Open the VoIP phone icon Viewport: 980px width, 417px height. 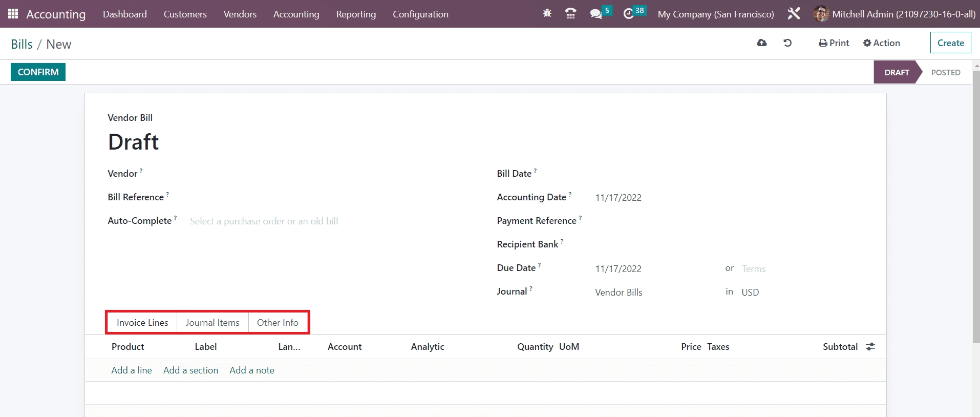click(570, 14)
